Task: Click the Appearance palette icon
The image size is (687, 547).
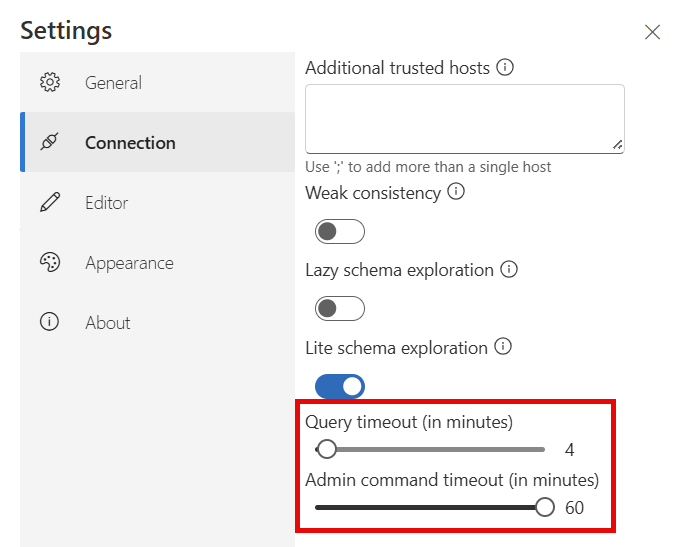Action: pos(49,263)
